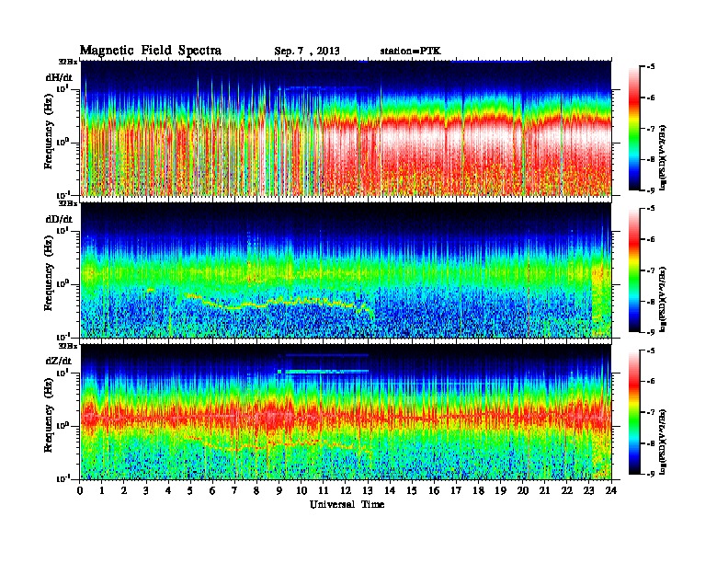Viewport: 728px width, 563px height.
Task: Click the '-6' label on dZ/dt color bar
Action: click(651, 382)
